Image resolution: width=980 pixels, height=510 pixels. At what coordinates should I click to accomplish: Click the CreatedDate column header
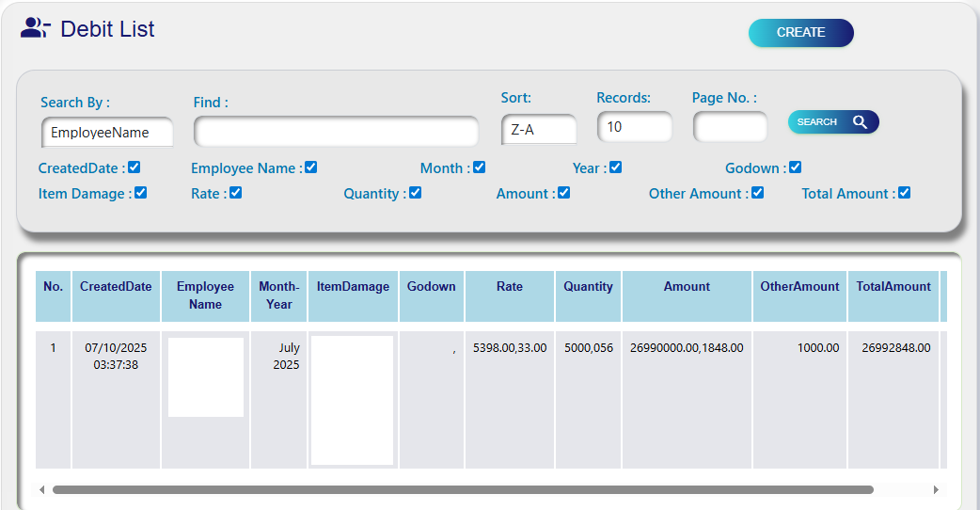(116, 287)
